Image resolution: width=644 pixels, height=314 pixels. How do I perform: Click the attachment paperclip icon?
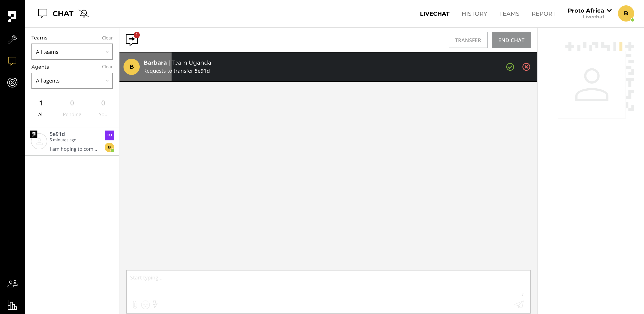coord(135,305)
